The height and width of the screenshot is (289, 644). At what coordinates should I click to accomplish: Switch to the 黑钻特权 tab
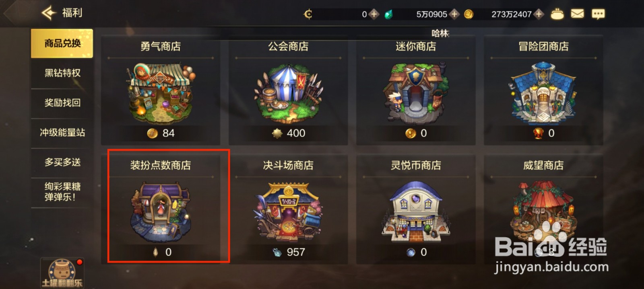point(62,73)
